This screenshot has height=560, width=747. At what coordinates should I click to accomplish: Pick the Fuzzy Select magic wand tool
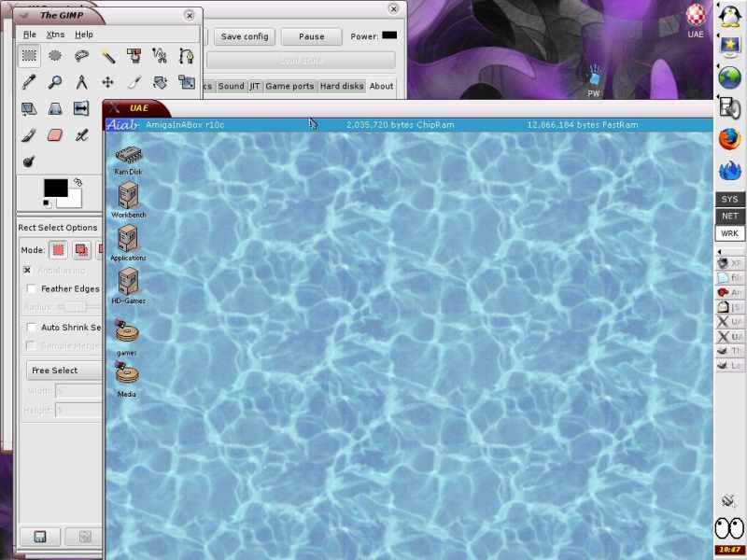(x=108, y=56)
